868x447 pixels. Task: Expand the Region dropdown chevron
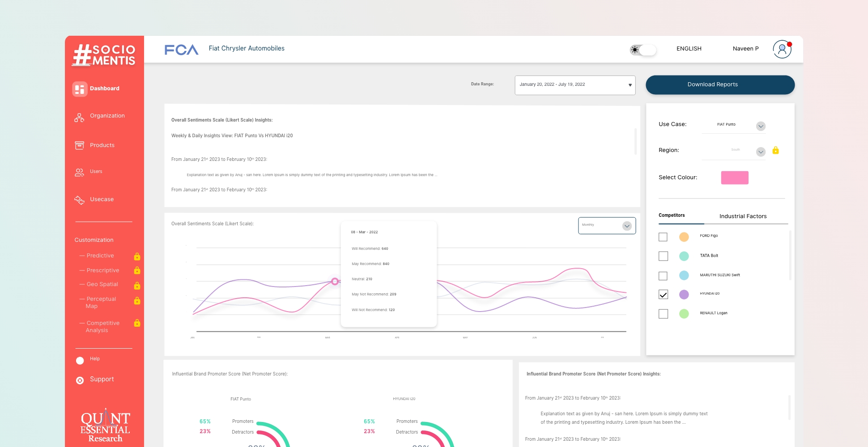point(761,152)
